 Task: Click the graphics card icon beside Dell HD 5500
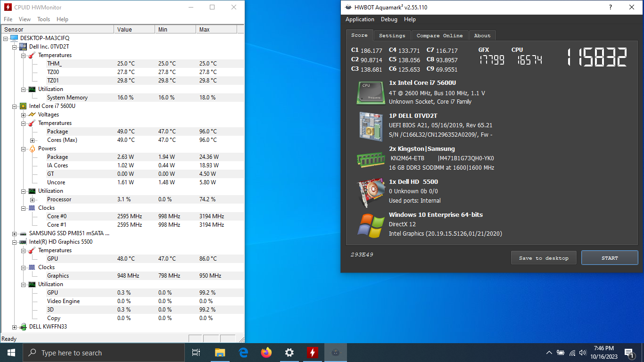pyautogui.click(x=371, y=192)
